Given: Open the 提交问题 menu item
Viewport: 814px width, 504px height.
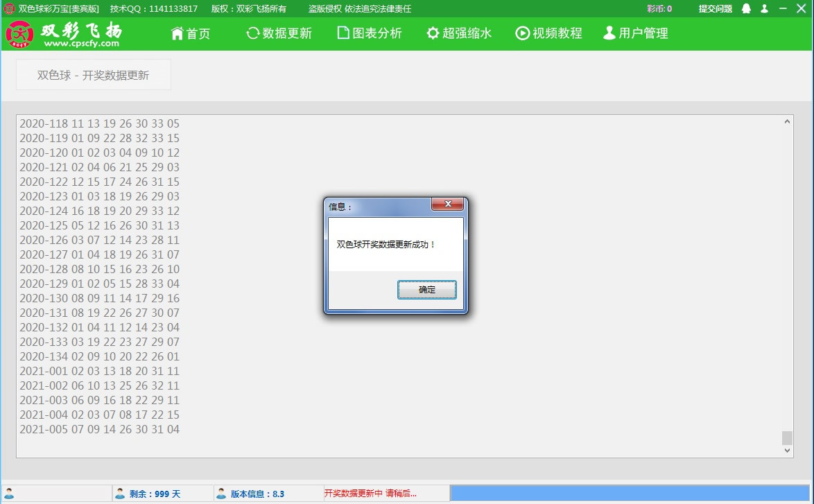Looking at the screenshot, I should [717, 9].
